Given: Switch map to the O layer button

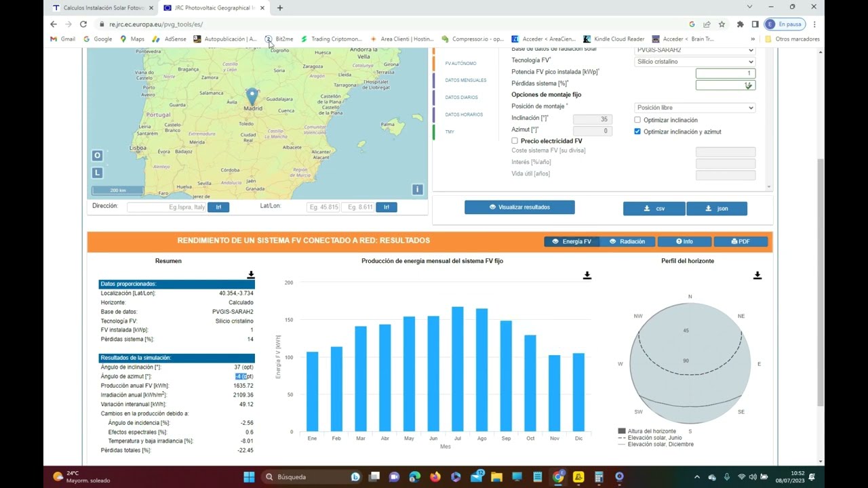Looking at the screenshot, I should (x=97, y=156).
